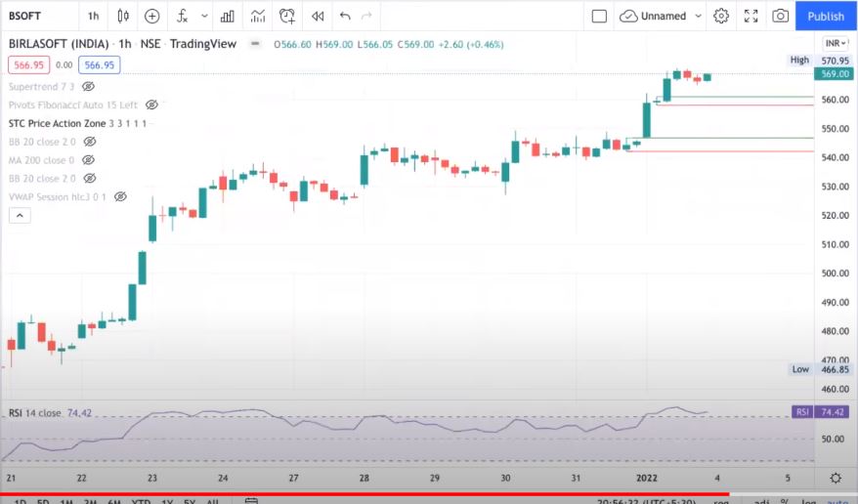Undo the last chart action
858x504 pixels.
click(x=345, y=16)
